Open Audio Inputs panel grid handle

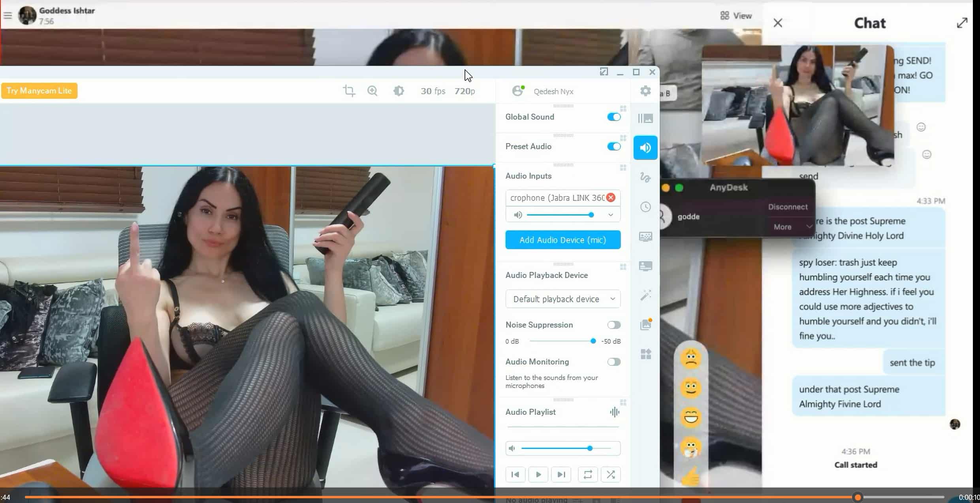tap(623, 168)
